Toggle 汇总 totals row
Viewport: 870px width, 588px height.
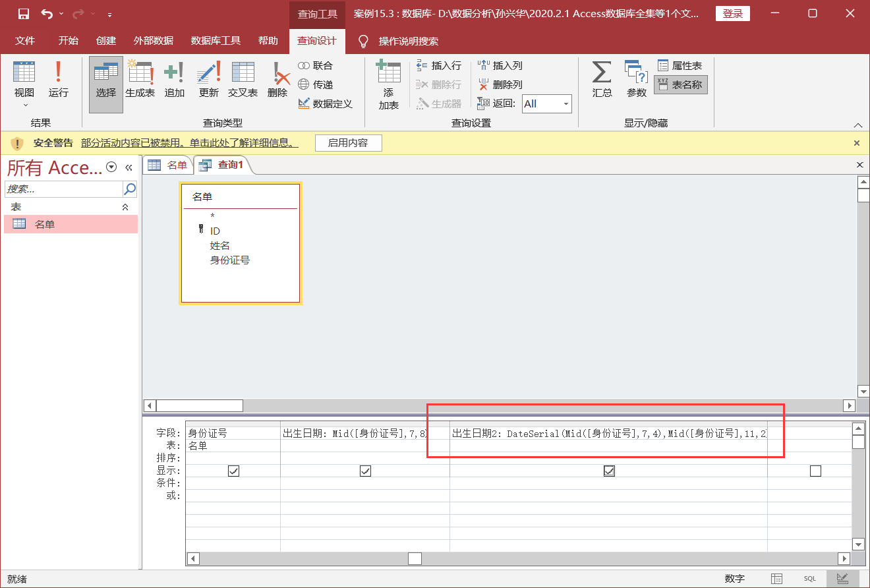pyautogui.click(x=602, y=79)
